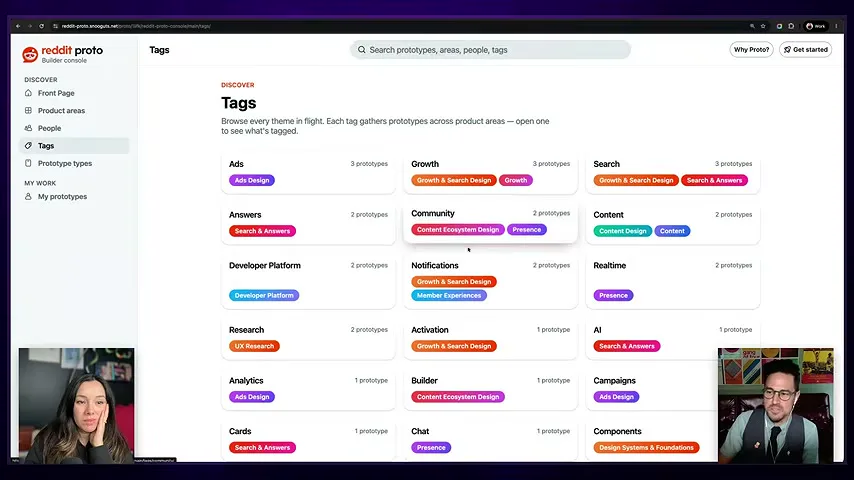This screenshot has height=480, width=854.
Task: Click Design Systems & Foundations pill in Components
Action: pos(646,447)
